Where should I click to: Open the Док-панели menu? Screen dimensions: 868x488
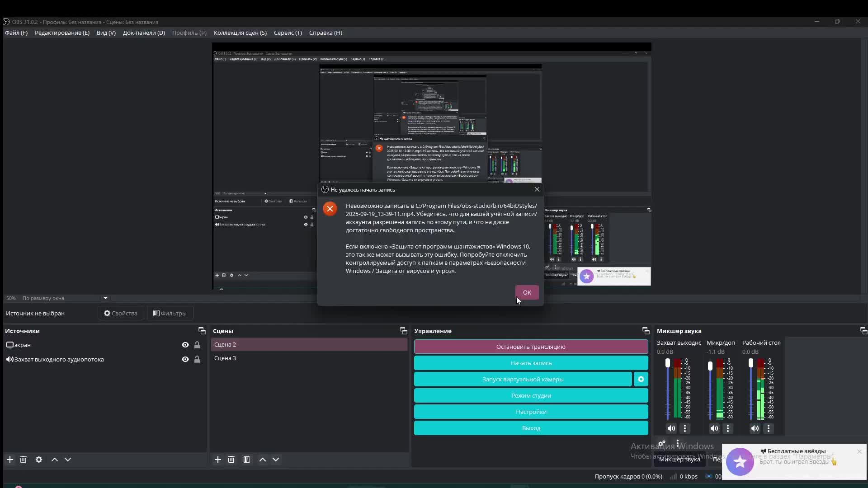(x=144, y=33)
